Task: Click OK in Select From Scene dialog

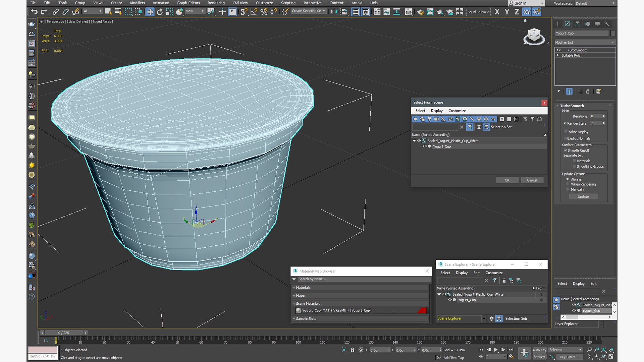Action: click(507, 180)
